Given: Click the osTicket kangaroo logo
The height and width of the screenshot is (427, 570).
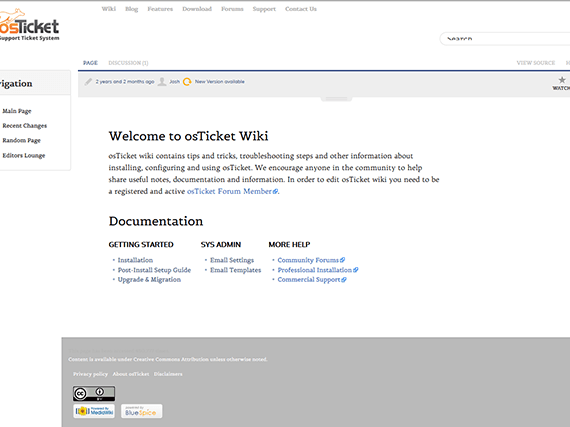Looking at the screenshot, I should coord(29,24).
